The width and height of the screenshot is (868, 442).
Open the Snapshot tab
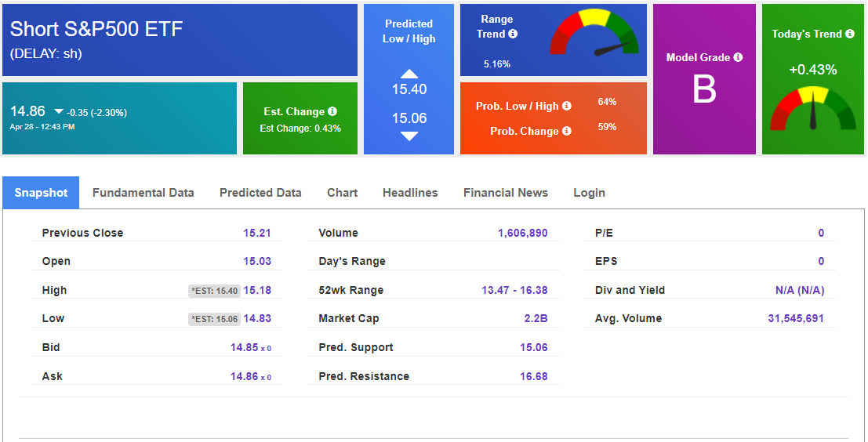click(x=41, y=193)
